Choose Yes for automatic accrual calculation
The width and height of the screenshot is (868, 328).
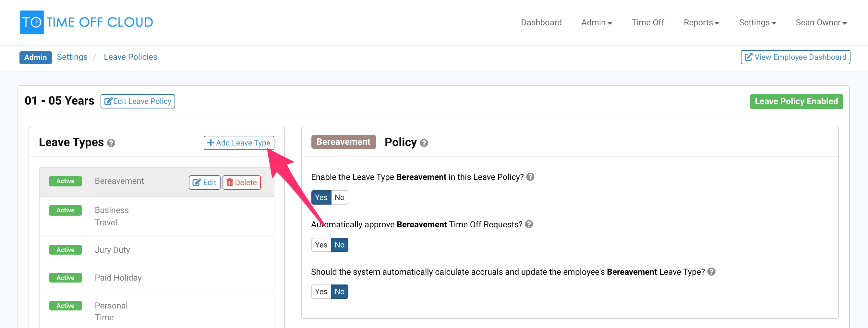tap(321, 292)
